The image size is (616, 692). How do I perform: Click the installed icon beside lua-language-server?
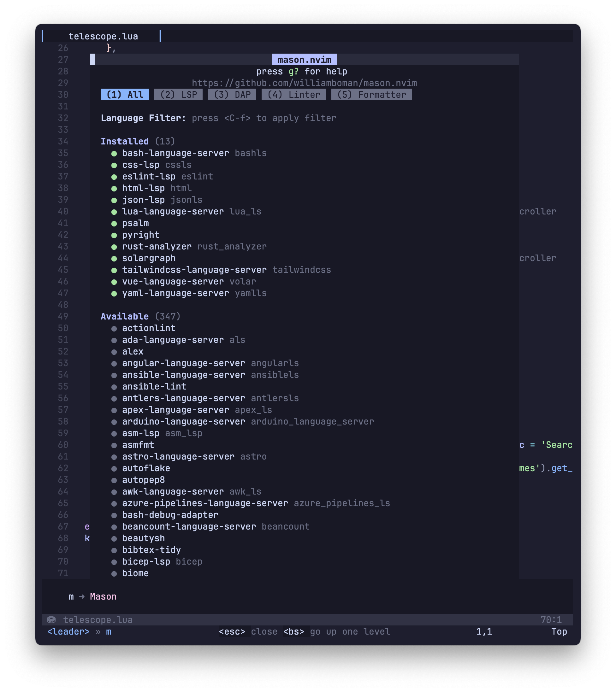(114, 212)
